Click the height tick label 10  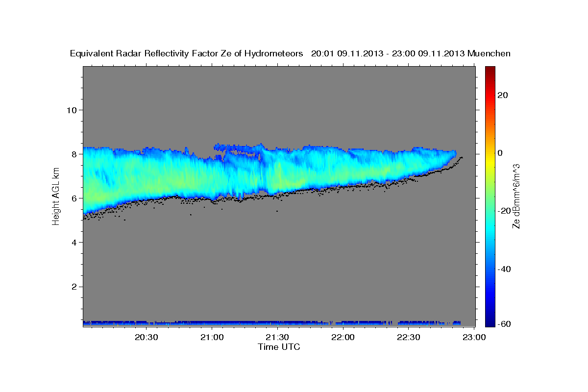[x=72, y=110]
